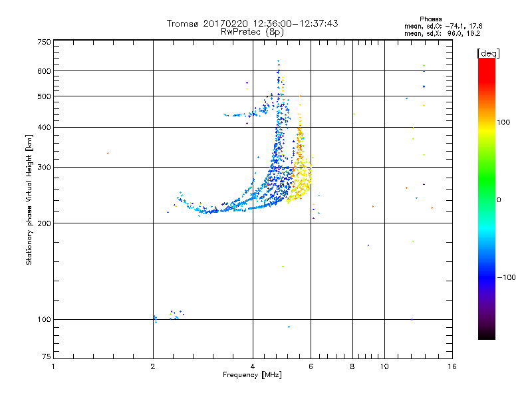
Task: Click the y-axis tick label '500'
Action: tap(45, 96)
